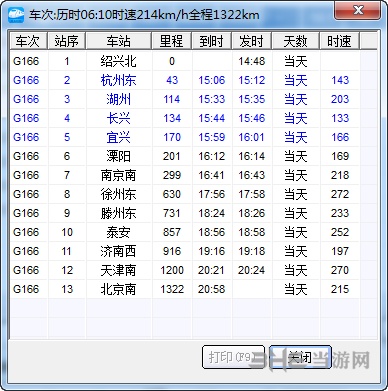Click arrival time 15:33

(x=212, y=99)
